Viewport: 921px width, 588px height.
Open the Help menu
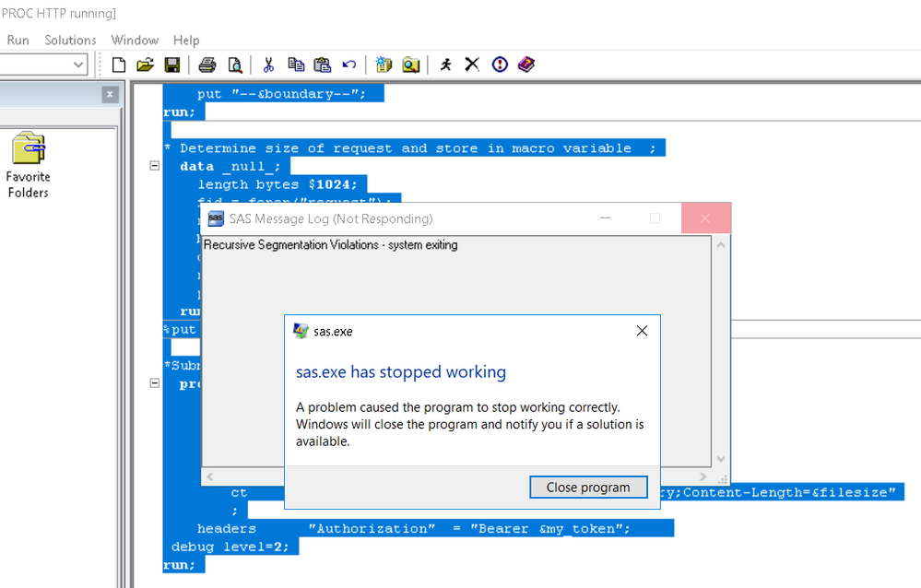(186, 40)
